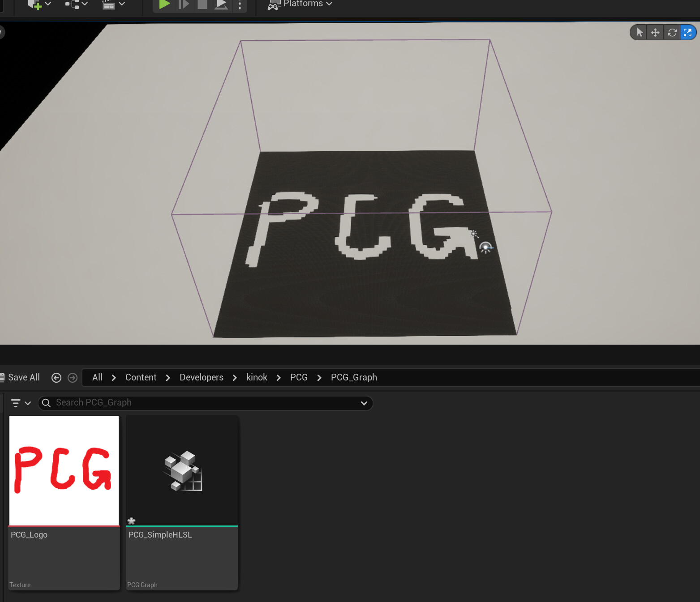
Task: Open the content browser filter icon
Action: point(16,403)
